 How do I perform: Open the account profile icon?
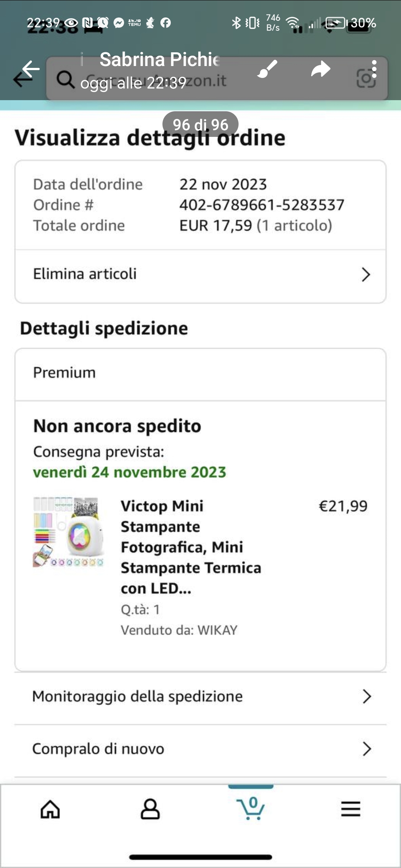[150, 809]
